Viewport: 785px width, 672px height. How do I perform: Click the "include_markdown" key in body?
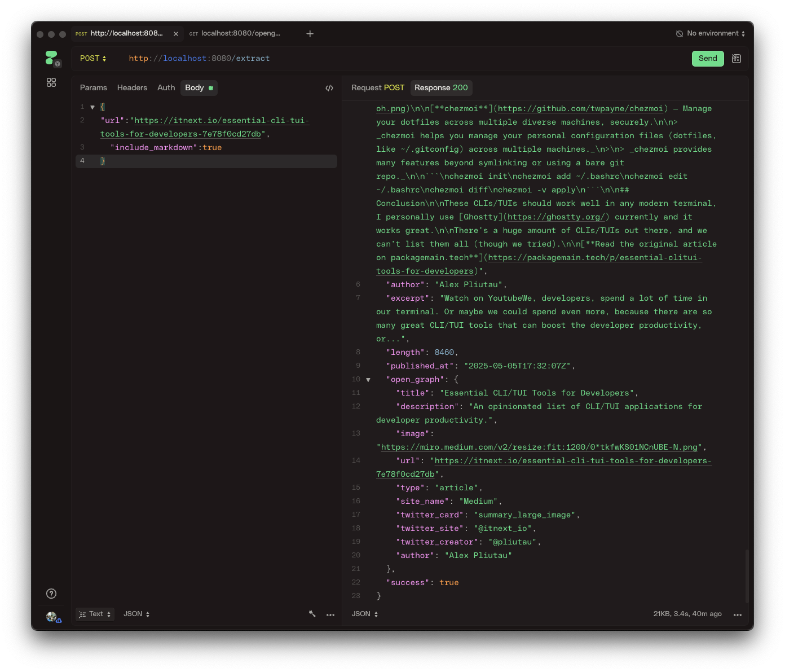tap(153, 147)
